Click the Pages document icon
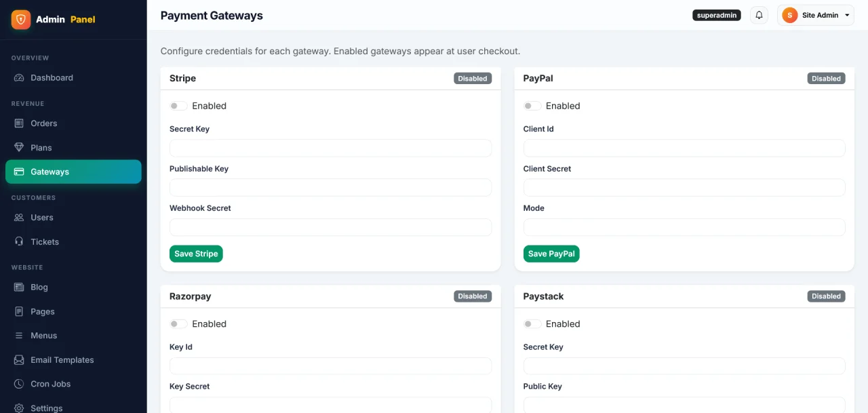The image size is (868, 413). pos(19,312)
